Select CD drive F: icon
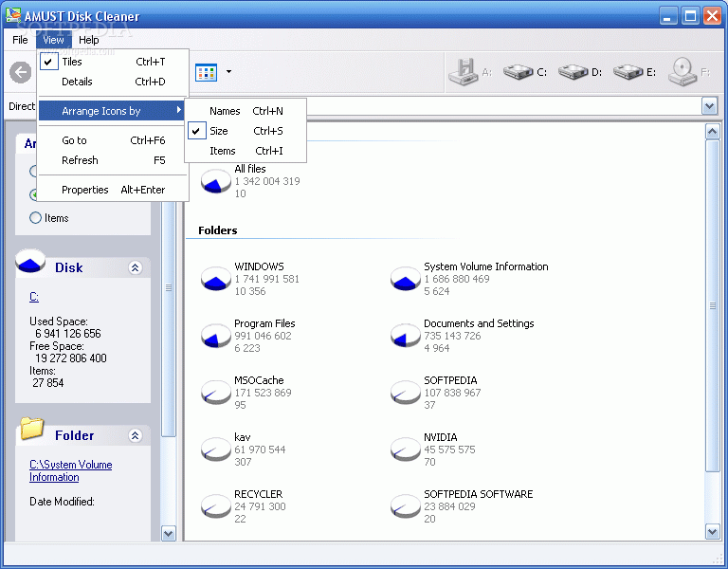 [682, 72]
